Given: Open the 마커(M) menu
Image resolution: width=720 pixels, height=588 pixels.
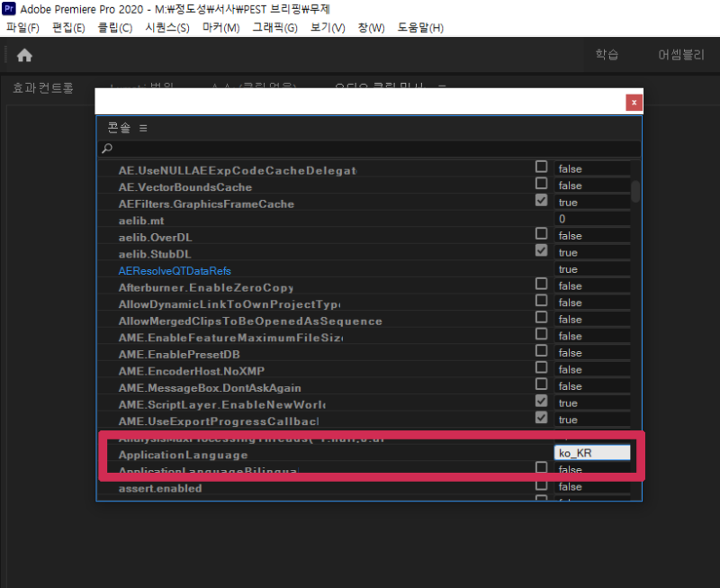Looking at the screenshot, I should [220, 28].
